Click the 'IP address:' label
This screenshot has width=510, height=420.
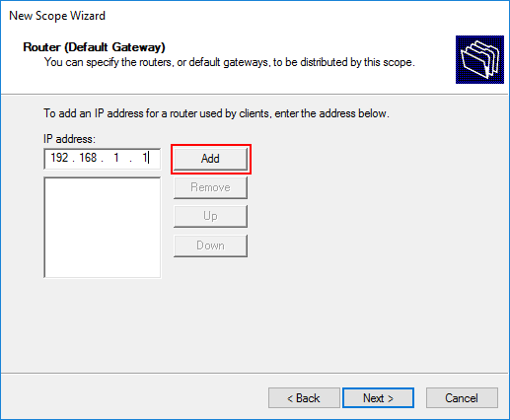coord(69,139)
